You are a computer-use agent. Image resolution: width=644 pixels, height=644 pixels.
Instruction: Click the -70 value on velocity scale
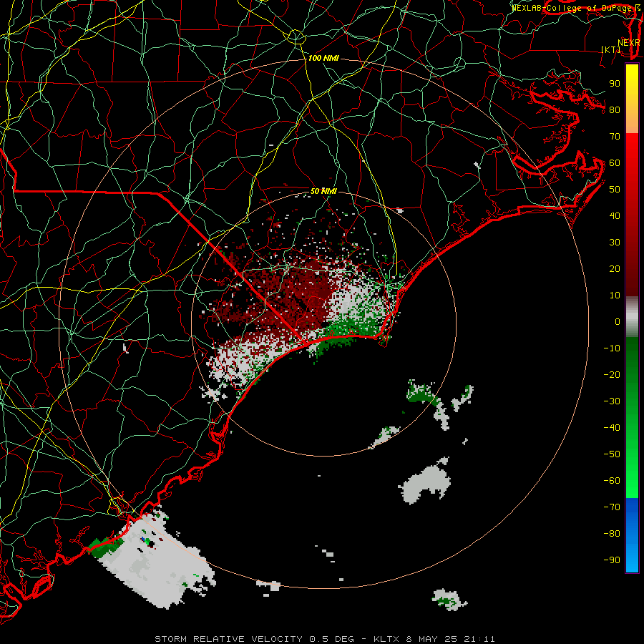point(612,507)
